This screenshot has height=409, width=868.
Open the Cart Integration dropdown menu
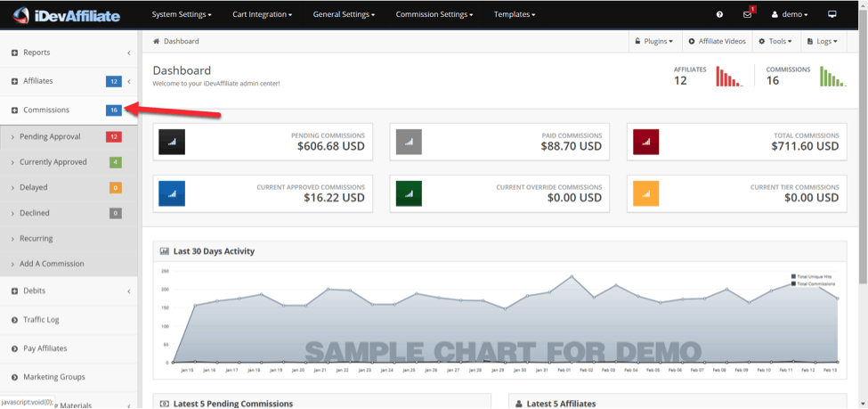263,14
